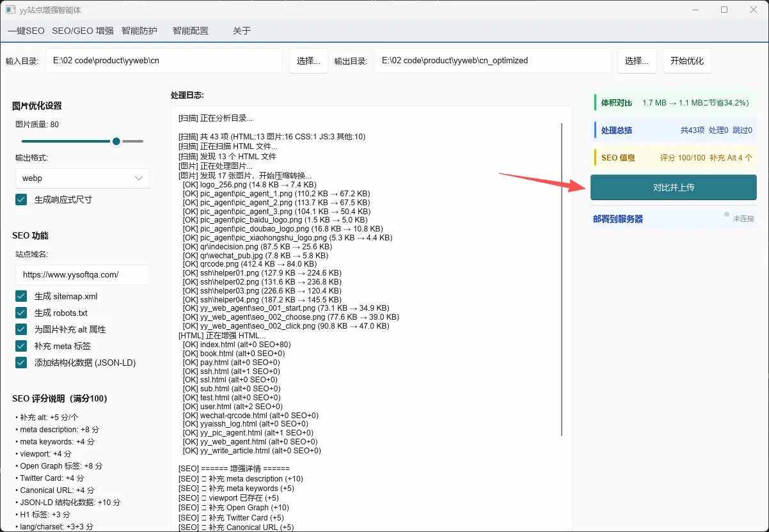Expand the 部署到服务器 section
The height and width of the screenshot is (532, 769).
[674, 219]
